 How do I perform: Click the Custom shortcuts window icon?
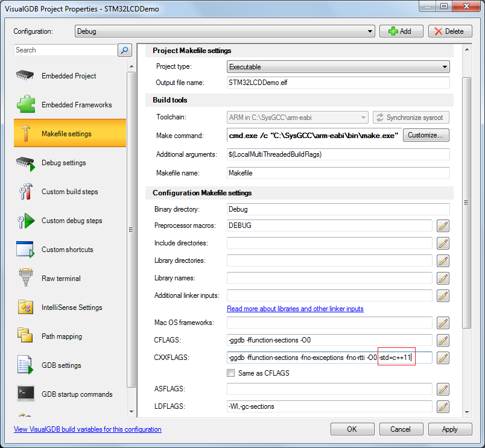pos(25,249)
